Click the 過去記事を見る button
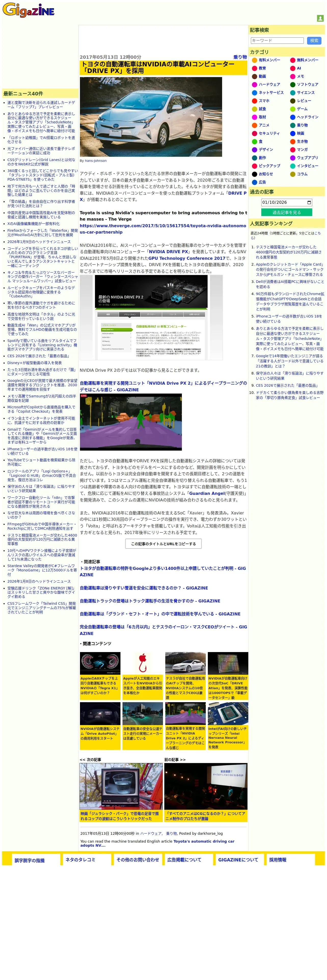Screen dimensions: 327x980 [286, 212]
